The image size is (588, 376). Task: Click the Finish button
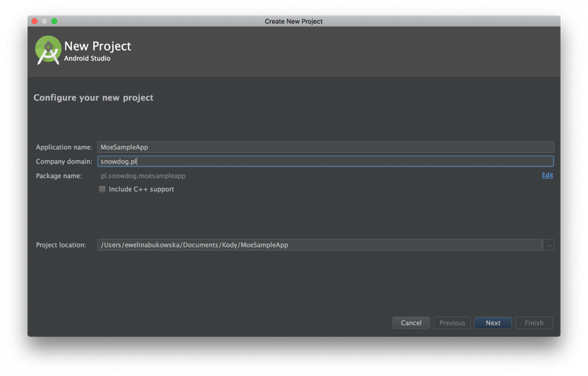pyautogui.click(x=534, y=323)
